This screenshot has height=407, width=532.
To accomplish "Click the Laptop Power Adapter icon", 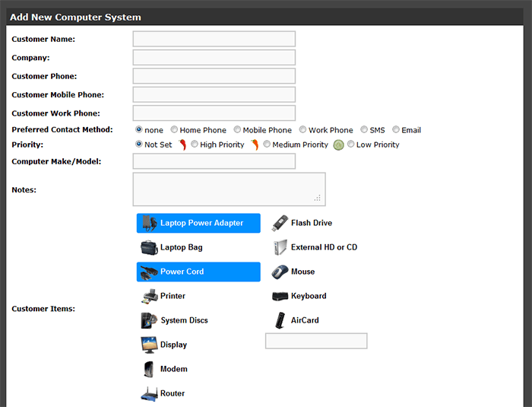I will (149, 223).
